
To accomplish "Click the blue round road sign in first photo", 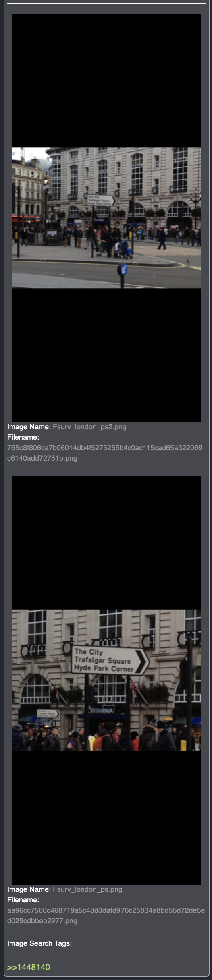I will click(123, 269).
